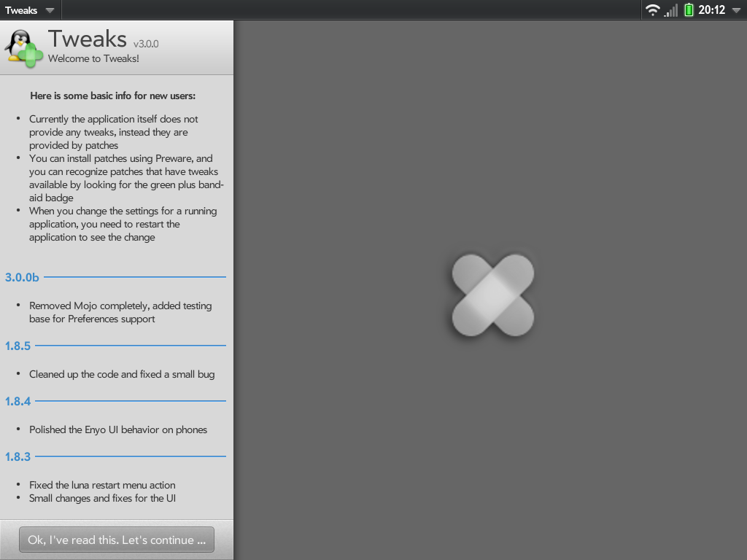Click the 'Welcome to Tweaks!' subtitle
This screenshot has height=560, width=747.
[93, 58]
